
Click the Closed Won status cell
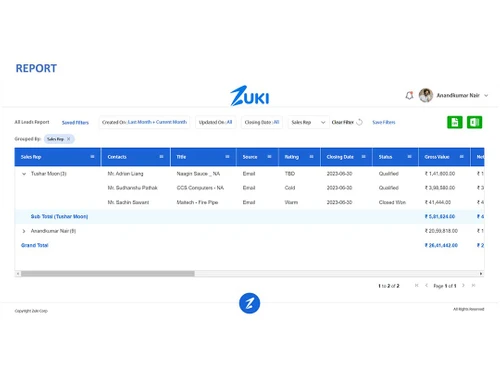coord(392,202)
